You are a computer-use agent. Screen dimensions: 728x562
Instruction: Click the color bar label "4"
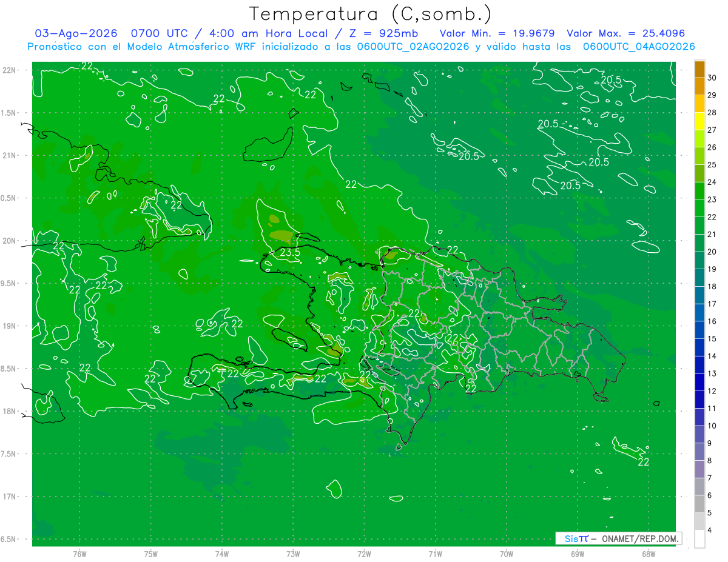click(711, 530)
